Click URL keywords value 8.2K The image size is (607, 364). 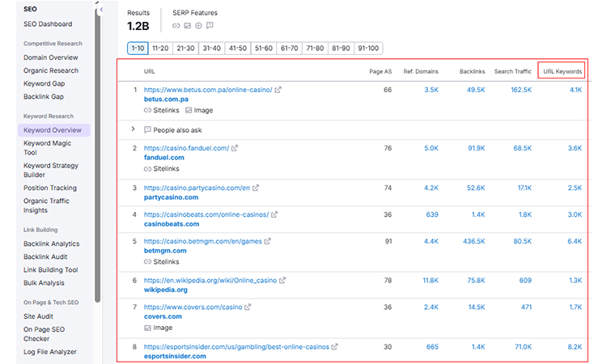[575, 347]
